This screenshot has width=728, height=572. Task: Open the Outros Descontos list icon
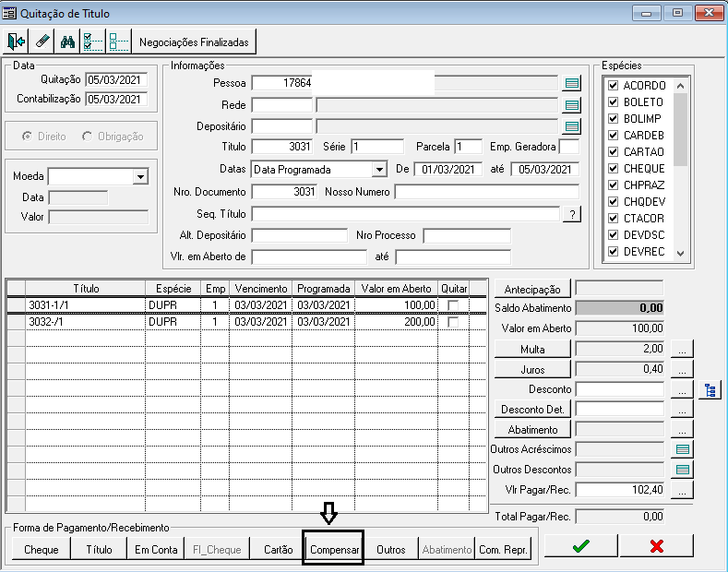[682, 470]
